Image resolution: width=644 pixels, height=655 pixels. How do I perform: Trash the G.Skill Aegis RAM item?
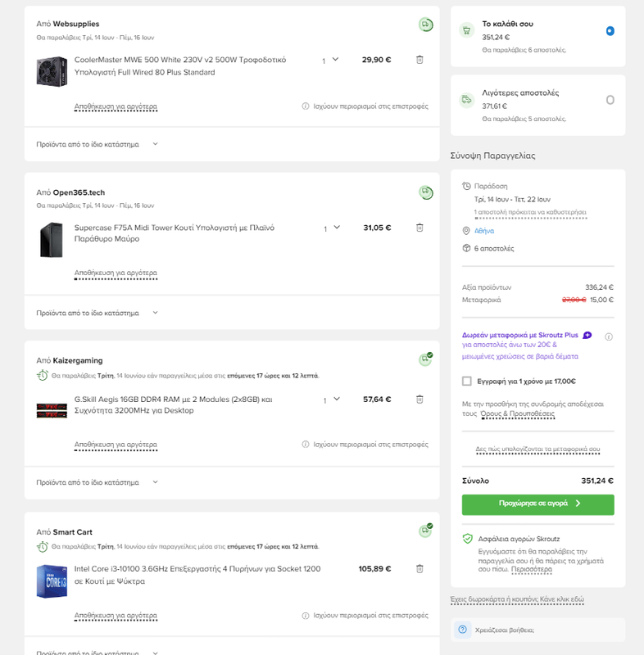pyautogui.click(x=420, y=400)
